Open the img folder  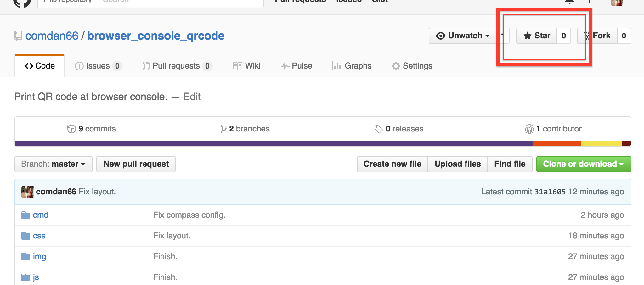coord(39,256)
